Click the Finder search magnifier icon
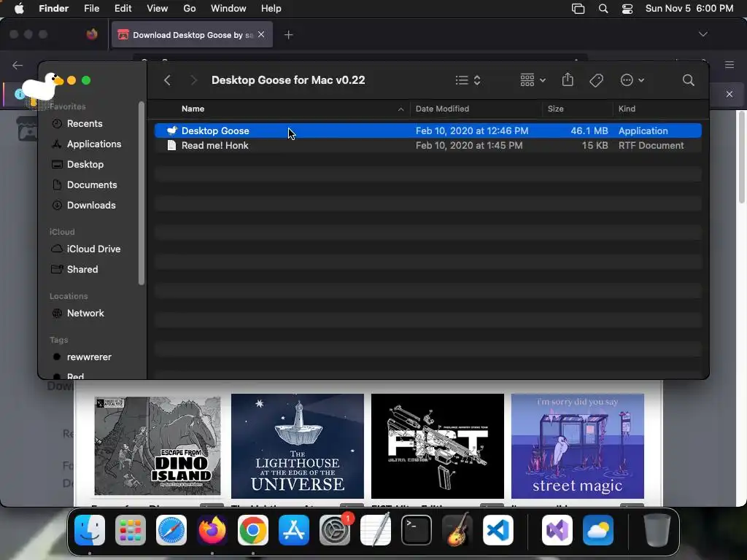747x560 pixels. coord(688,80)
